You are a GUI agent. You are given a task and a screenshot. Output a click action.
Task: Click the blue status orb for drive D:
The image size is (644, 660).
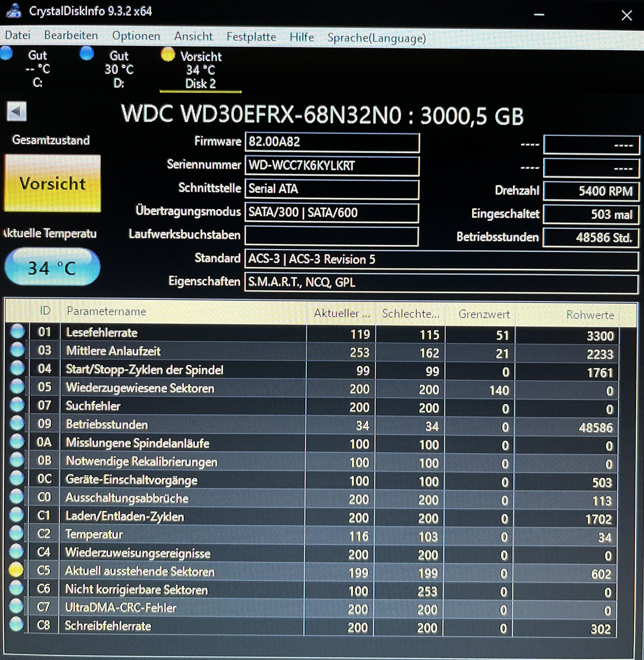[87, 53]
